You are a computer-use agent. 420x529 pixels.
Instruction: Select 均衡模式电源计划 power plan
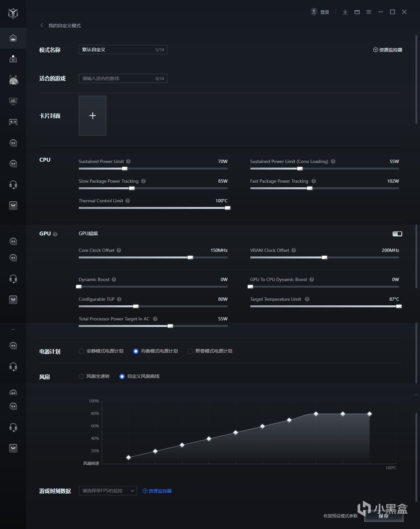tap(156, 351)
